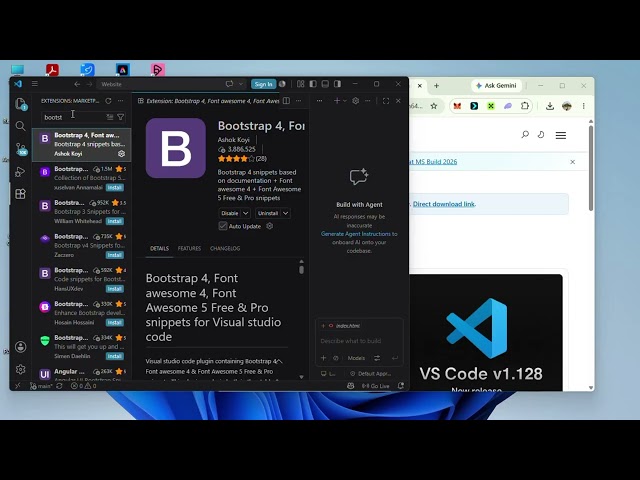Screen dimensions: 640x480
Task: Switch to the CHANGELOG tab
Action: point(225,249)
